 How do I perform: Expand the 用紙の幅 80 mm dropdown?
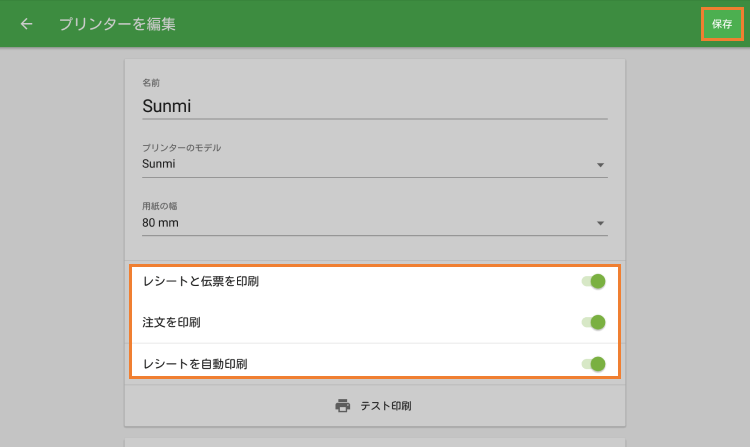click(x=370, y=223)
